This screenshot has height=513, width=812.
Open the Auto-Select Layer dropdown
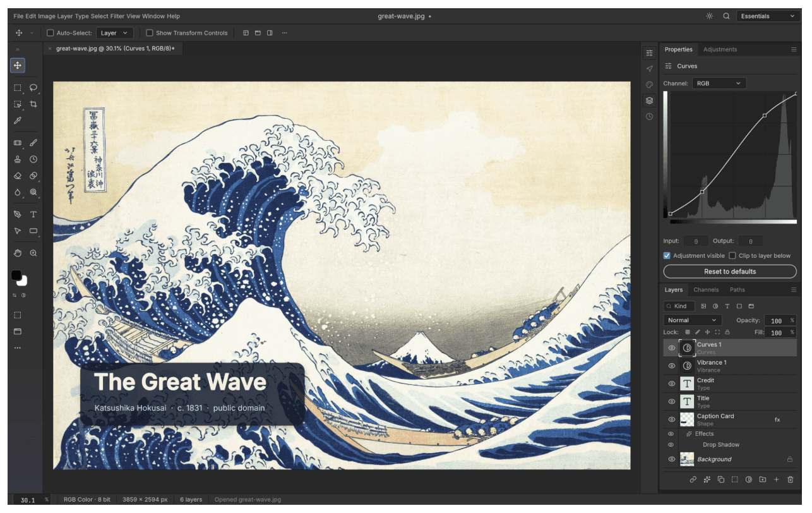(114, 33)
